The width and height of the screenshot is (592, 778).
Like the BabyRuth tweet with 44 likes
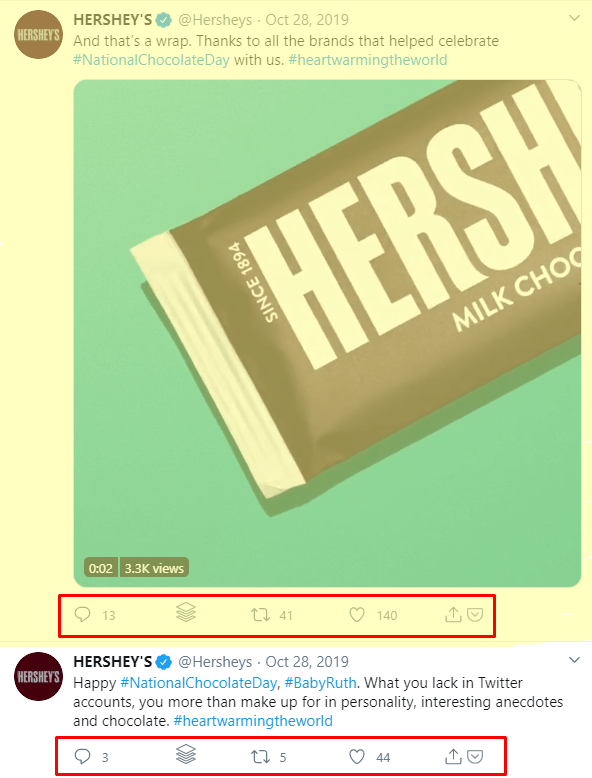[x=357, y=757]
